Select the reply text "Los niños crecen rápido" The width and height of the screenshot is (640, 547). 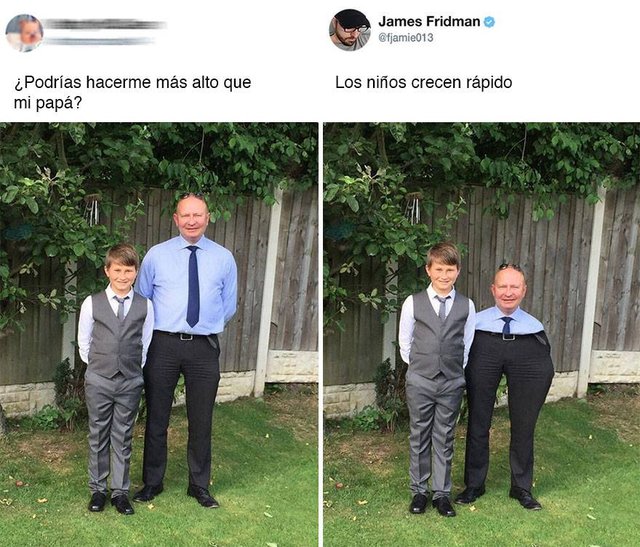click(423, 82)
